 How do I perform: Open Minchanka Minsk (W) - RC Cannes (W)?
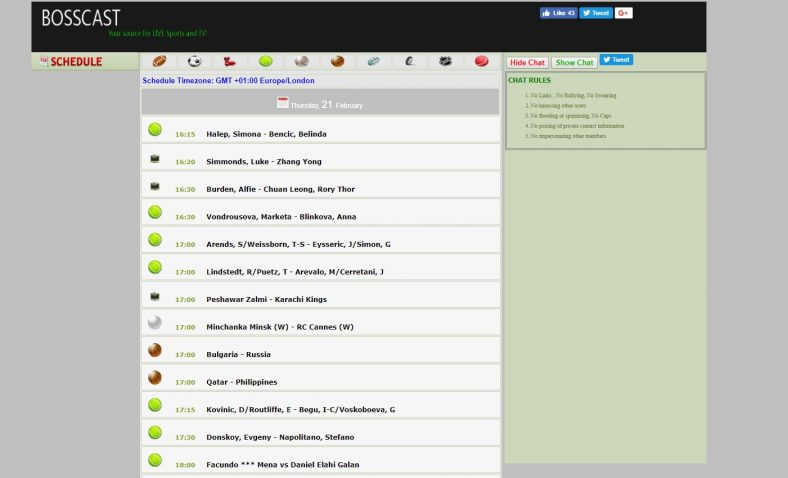tap(280, 327)
